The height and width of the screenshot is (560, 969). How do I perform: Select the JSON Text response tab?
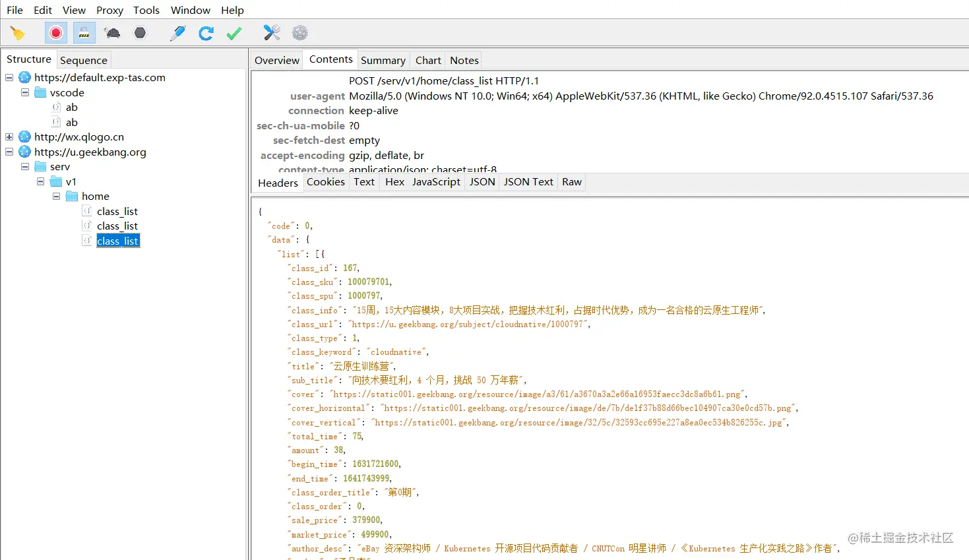click(528, 182)
